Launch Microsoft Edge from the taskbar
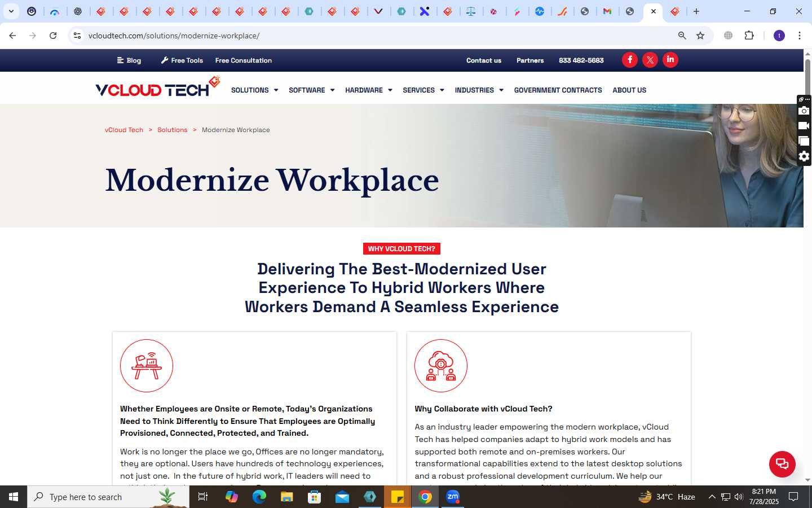Image resolution: width=812 pixels, height=508 pixels. [259, 497]
